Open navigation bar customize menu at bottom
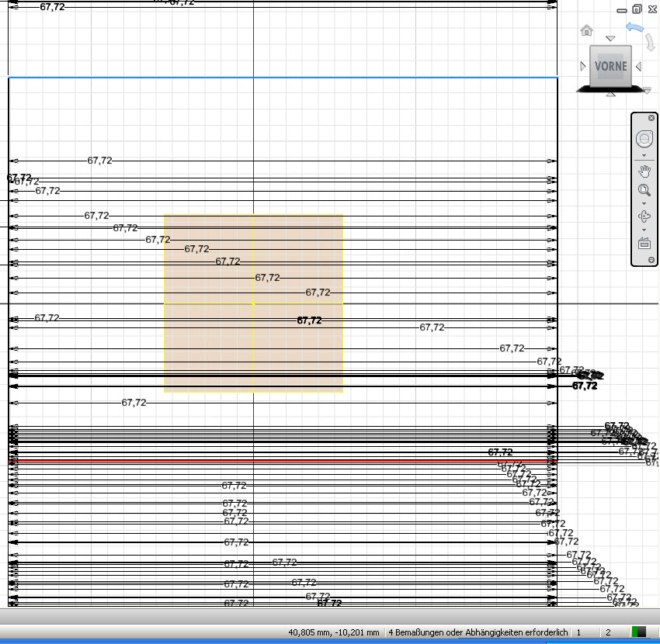This screenshot has width=660, height=644. click(651, 259)
